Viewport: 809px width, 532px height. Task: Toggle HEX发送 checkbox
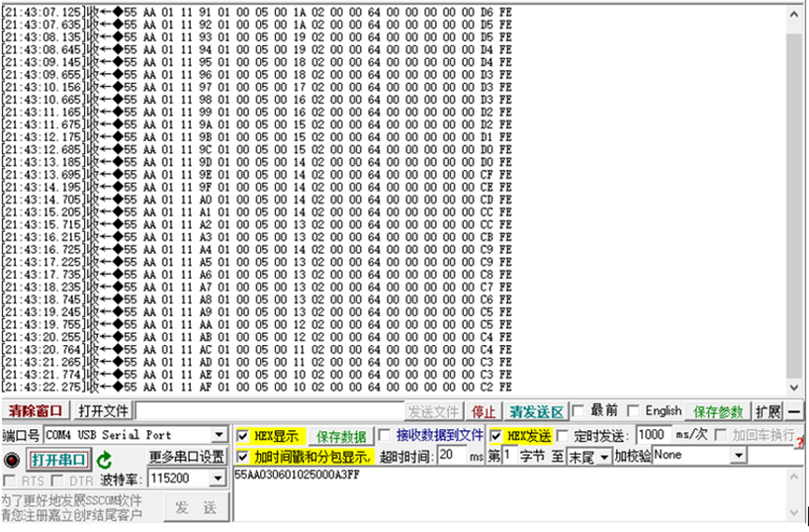coord(496,437)
